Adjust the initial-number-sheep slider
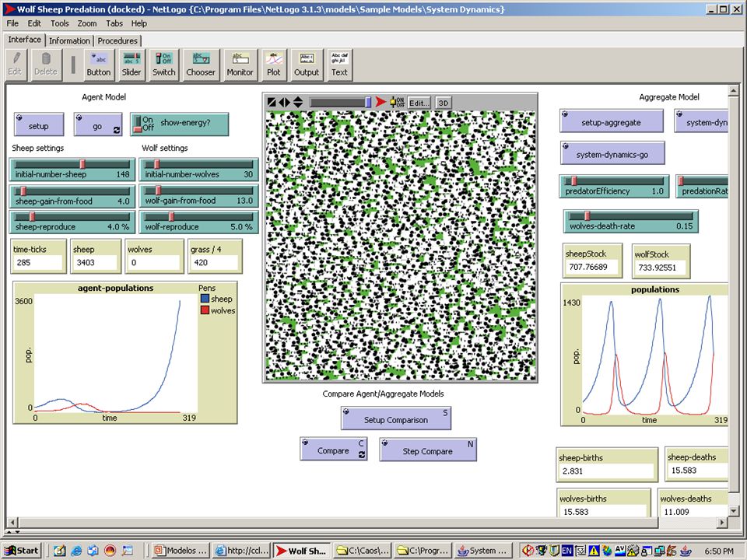747x560 pixels. [72, 169]
